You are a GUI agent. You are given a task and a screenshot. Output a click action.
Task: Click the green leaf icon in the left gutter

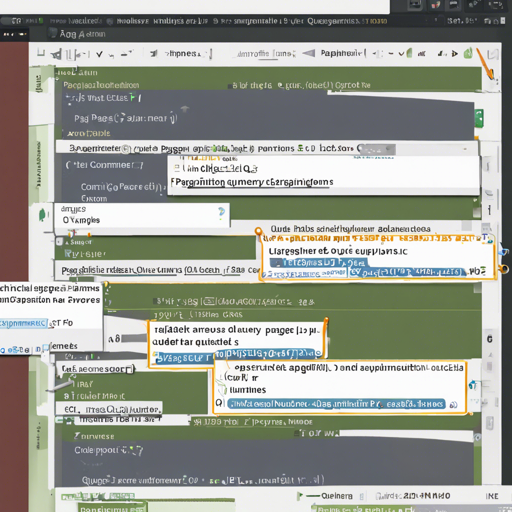[x=42, y=215]
